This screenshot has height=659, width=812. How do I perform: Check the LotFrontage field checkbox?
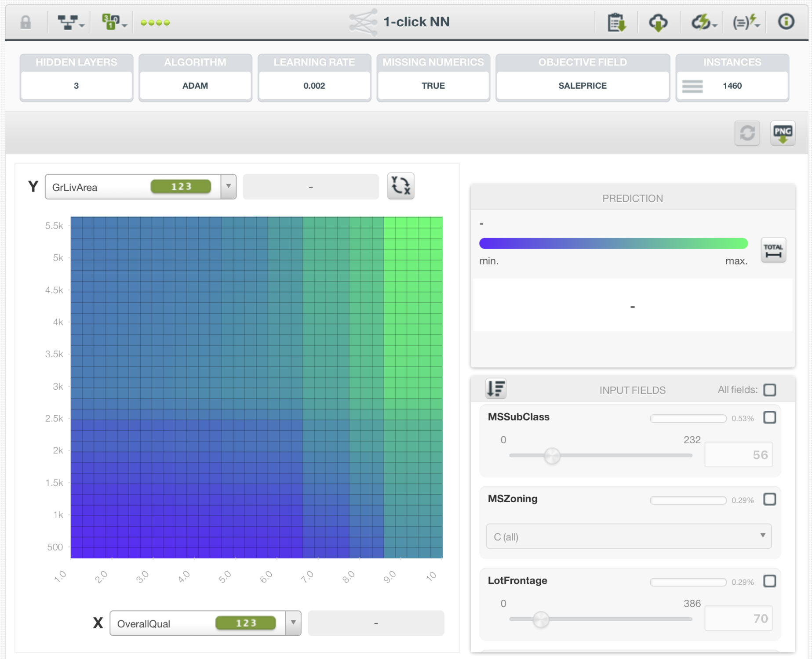770,581
